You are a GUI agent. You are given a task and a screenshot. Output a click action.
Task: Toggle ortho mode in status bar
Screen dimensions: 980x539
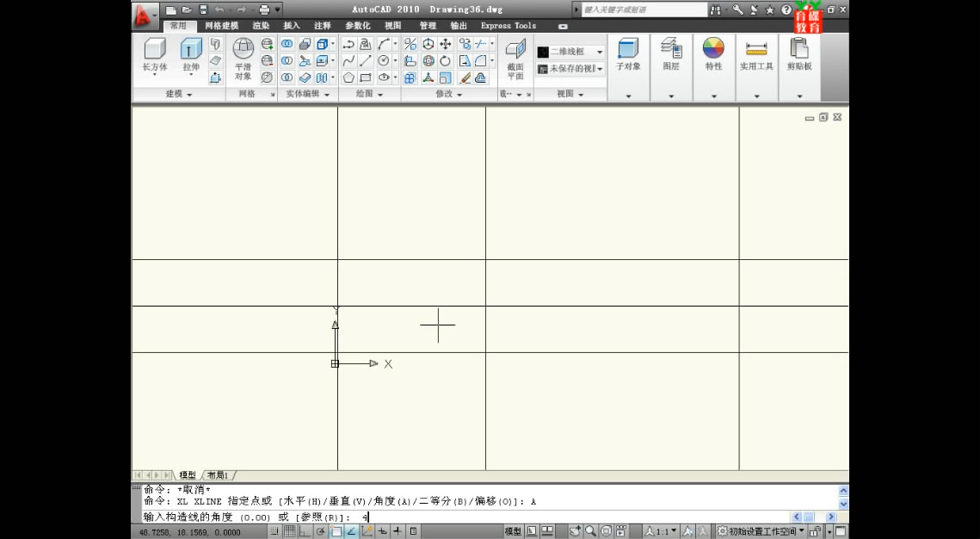click(305, 531)
